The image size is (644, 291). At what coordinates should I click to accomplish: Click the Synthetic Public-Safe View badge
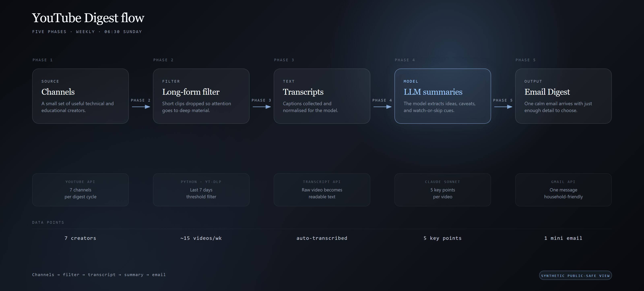click(575, 275)
